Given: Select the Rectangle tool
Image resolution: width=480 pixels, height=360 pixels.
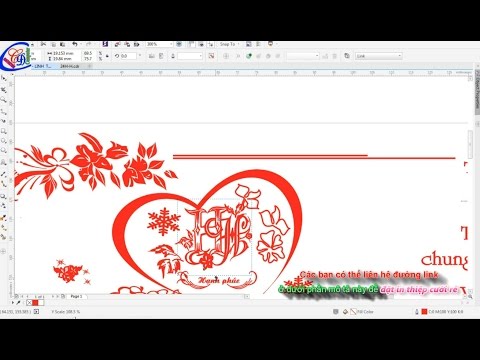Looking at the screenshot, I should tap(4, 131).
